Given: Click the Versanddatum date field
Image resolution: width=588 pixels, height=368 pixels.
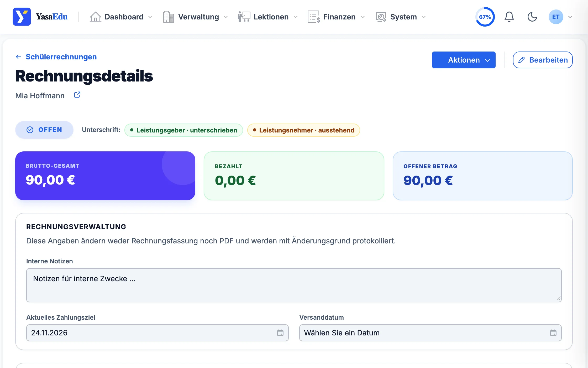Looking at the screenshot, I should coord(430,333).
